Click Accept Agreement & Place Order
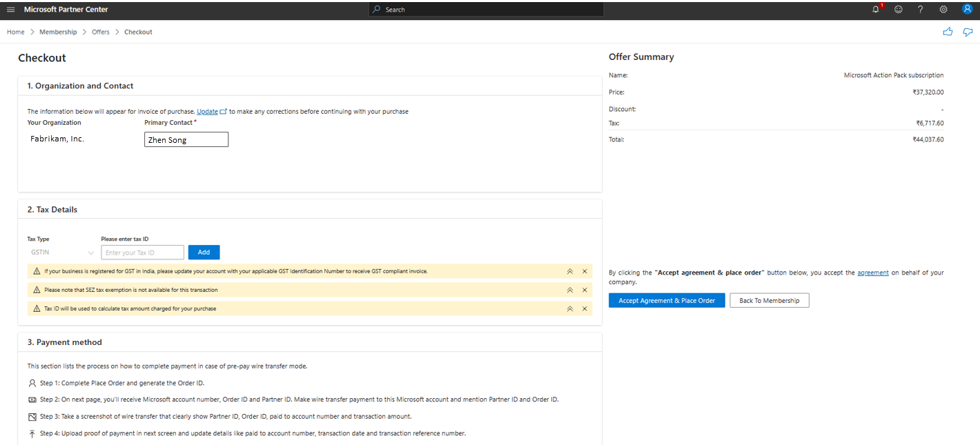Screen dimensions: 980x445 click(x=667, y=301)
